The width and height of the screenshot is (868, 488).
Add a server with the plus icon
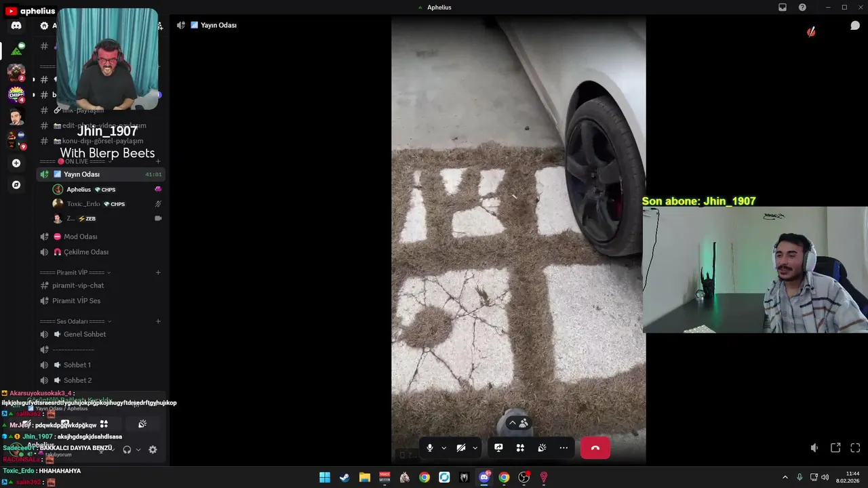[x=16, y=163]
